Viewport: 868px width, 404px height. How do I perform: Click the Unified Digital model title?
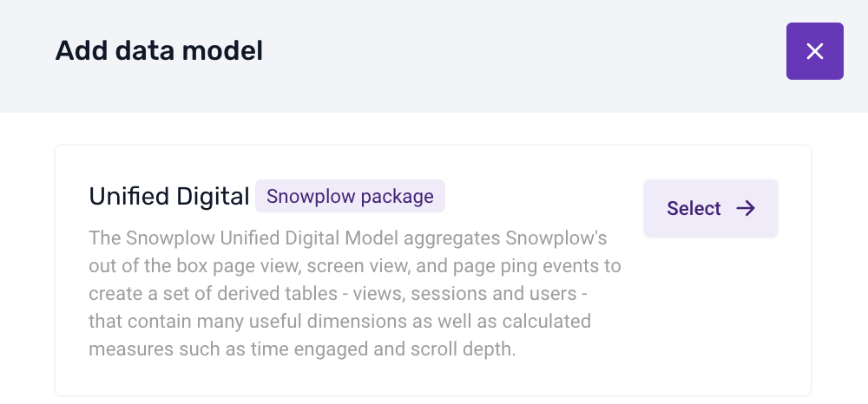[x=169, y=196]
